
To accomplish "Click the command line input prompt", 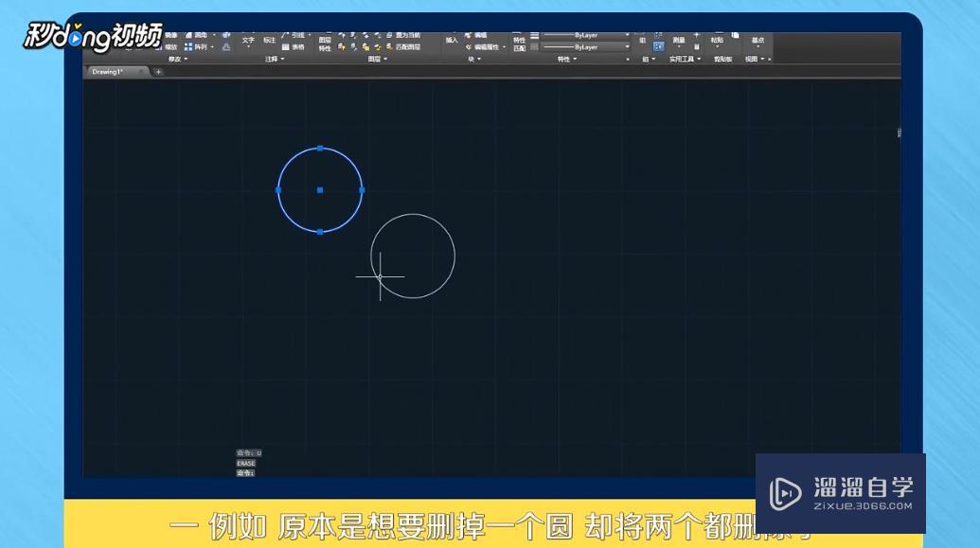I will [x=245, y=473].
